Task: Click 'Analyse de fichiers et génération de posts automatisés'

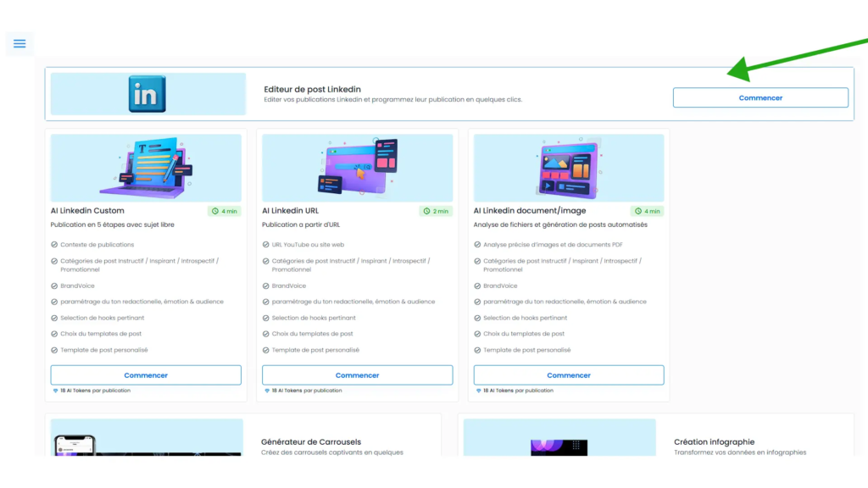Action: tap(560, 225)
